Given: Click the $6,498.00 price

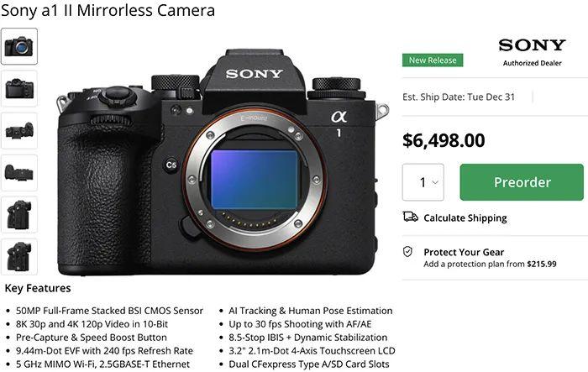Looking at the screenshot, I should tap(444, 140).
